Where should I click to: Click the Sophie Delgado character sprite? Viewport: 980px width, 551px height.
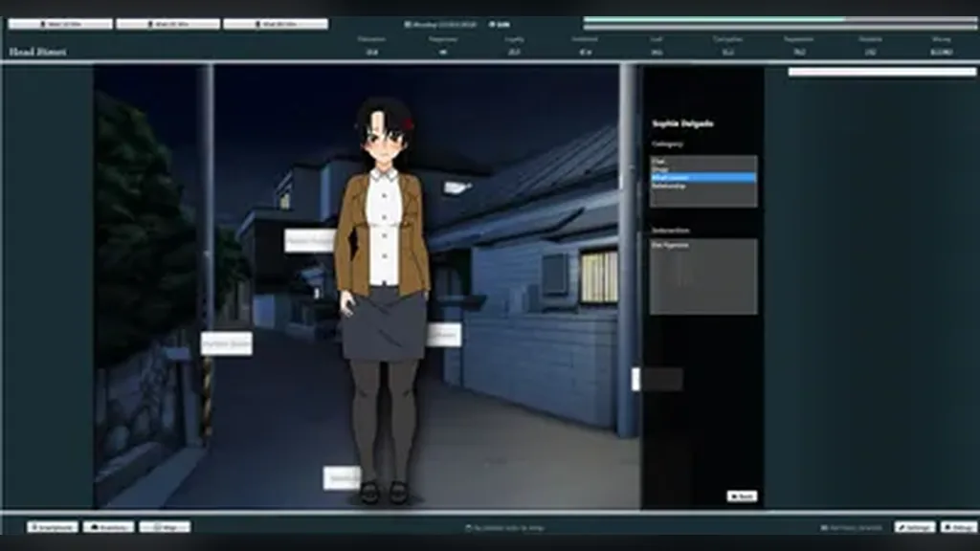point(383,299)
